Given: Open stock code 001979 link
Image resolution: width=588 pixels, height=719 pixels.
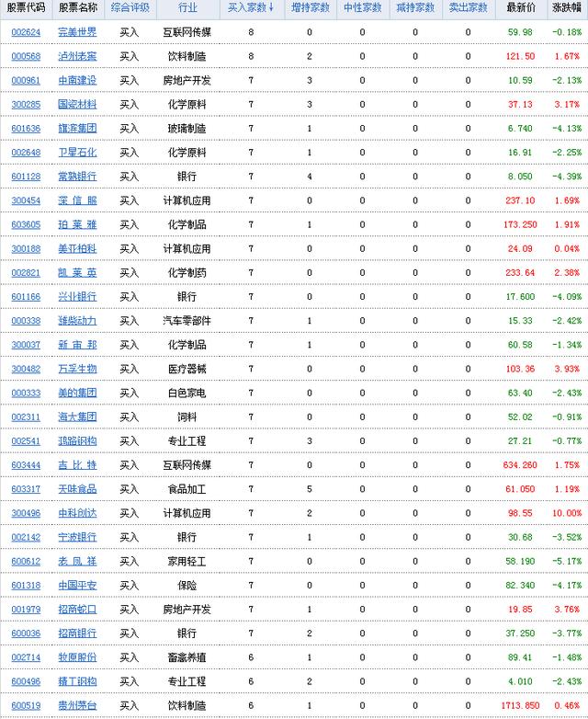Looking at the screenshot, I should coord(26,610).
